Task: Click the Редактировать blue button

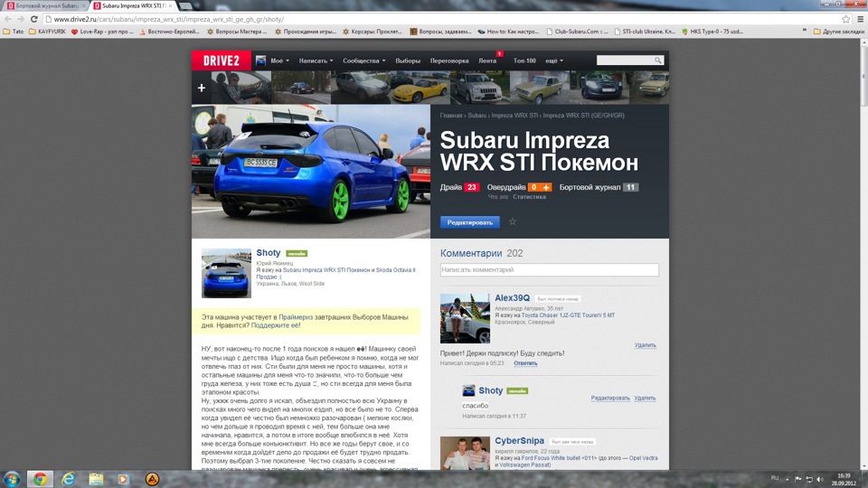Action: pos(470,222)
